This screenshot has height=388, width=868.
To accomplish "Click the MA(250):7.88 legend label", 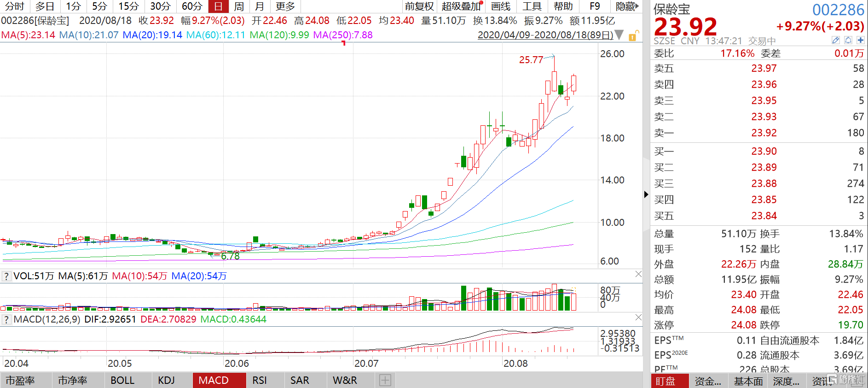I will [343, 35].
